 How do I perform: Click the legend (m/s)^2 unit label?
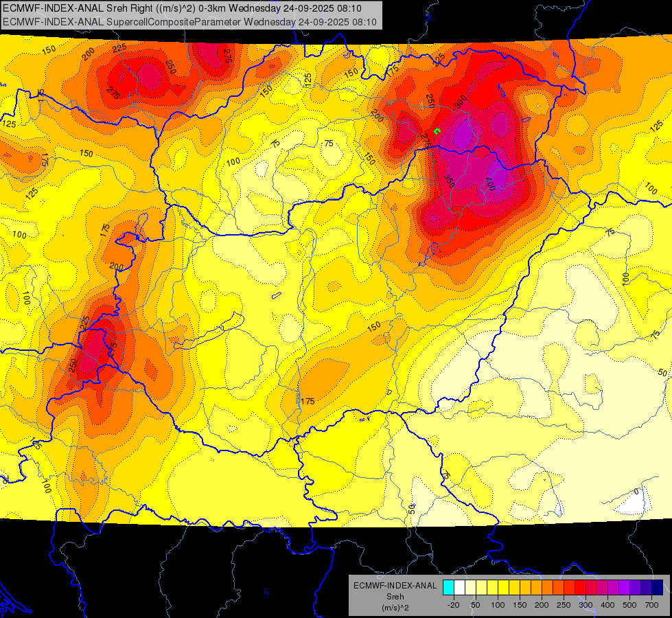point(395,608)
